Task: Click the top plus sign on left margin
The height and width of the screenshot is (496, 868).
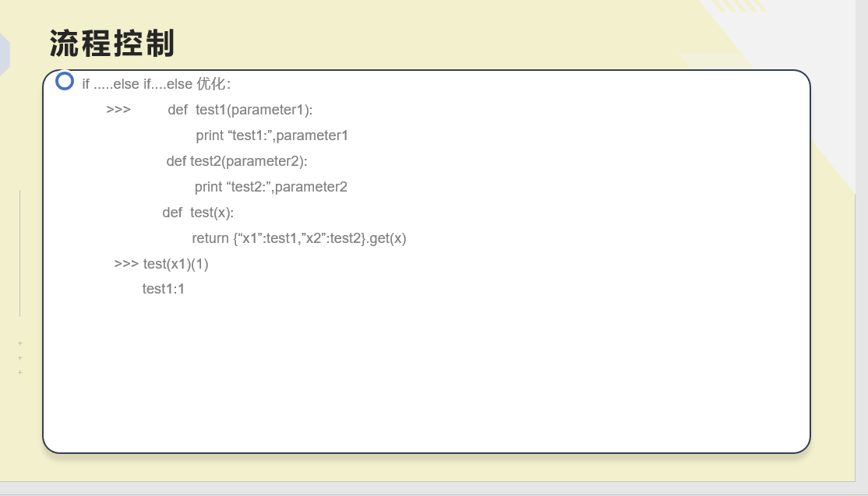Action: pos(20,343)
